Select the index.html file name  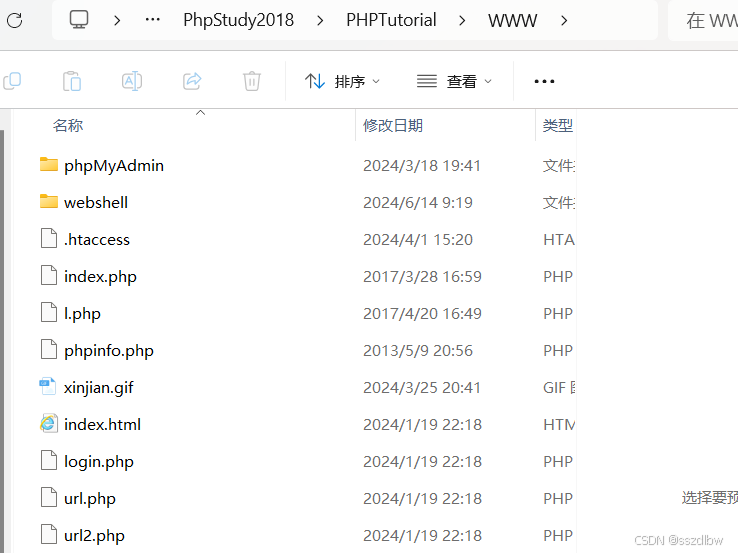pos(103,425)
